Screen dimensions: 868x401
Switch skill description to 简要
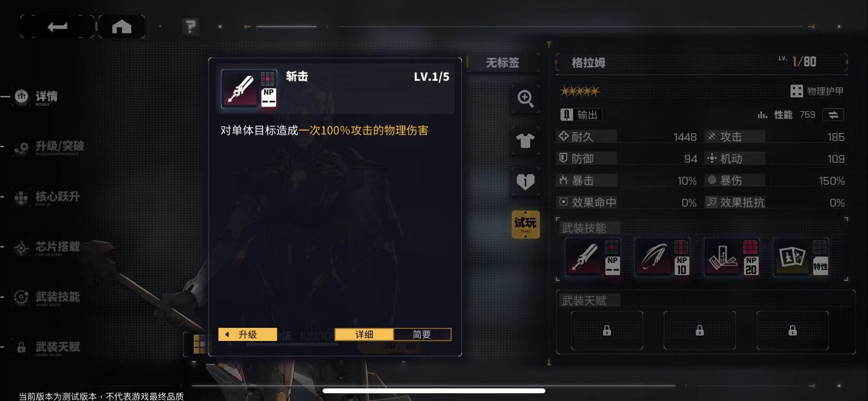pos(422,334)
